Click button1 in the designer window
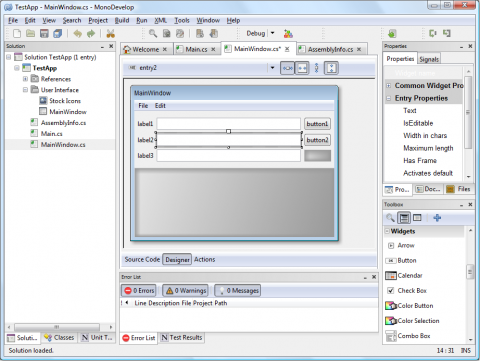 (x=317, y=124)
